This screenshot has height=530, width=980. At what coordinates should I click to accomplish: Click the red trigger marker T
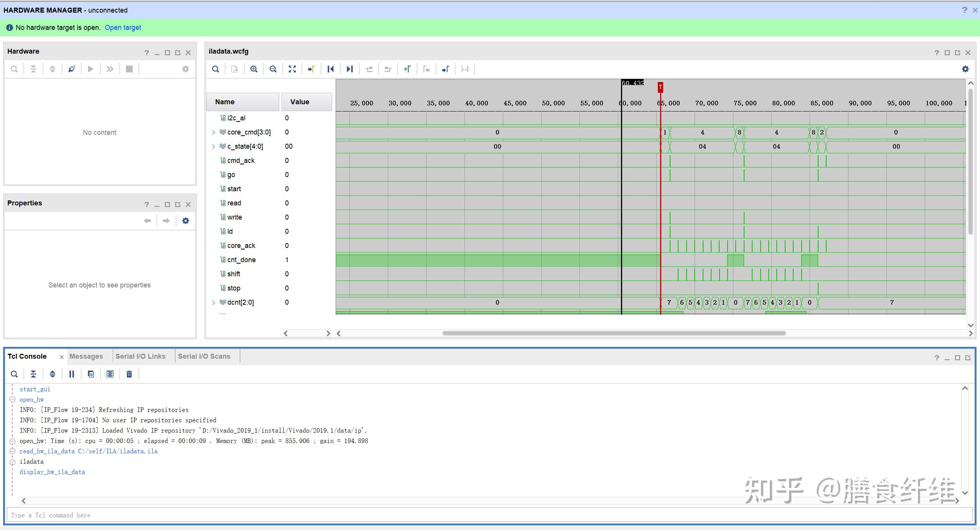click(x=660, y=87)
